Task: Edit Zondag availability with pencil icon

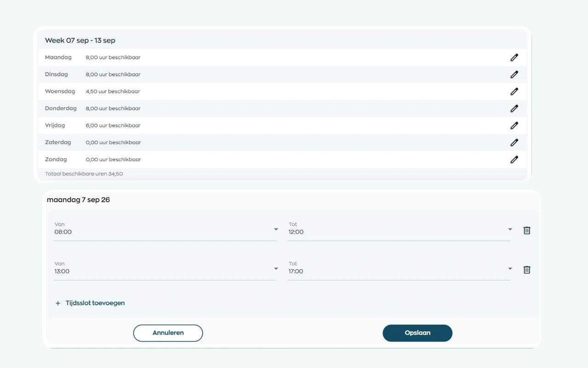Action: tap(514, 160)
